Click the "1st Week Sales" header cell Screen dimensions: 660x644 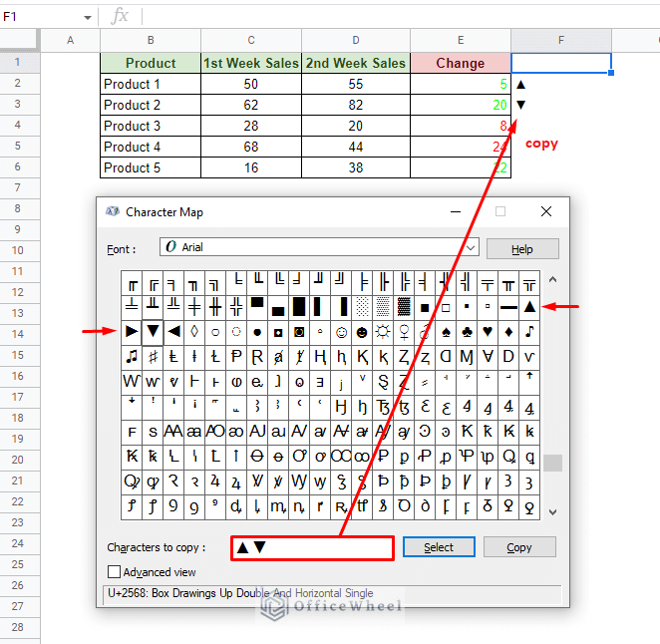pyautogui.click(x=251, y=63)
